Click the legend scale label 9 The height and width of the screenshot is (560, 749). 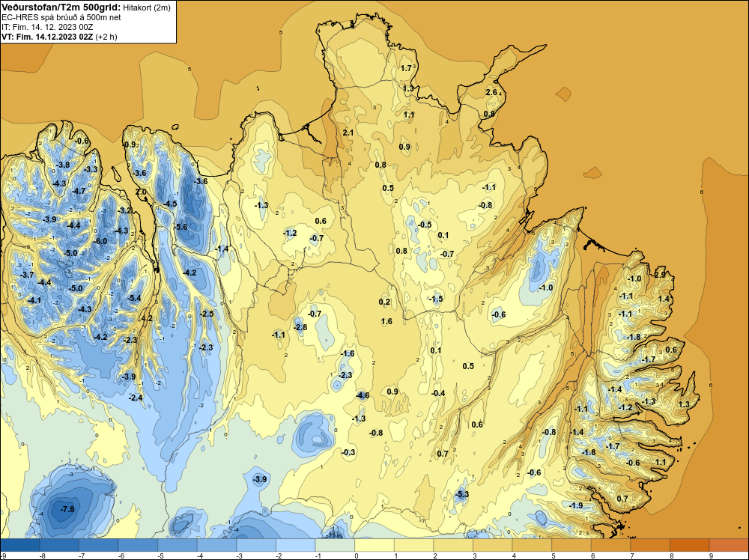[711, 556]
